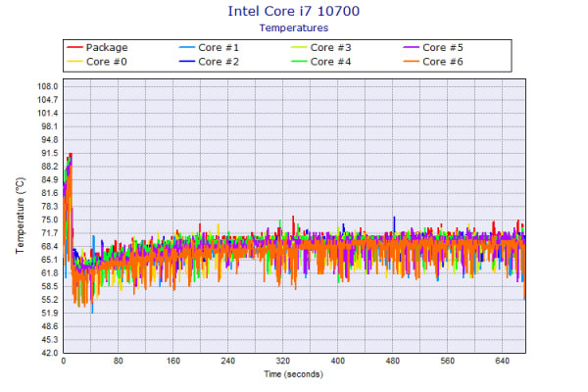This screenshot has height=392, width=588.
Task: Click the 'Temperature (°C)' axis label
Action: pyautogui.click(x=21, y=216)
